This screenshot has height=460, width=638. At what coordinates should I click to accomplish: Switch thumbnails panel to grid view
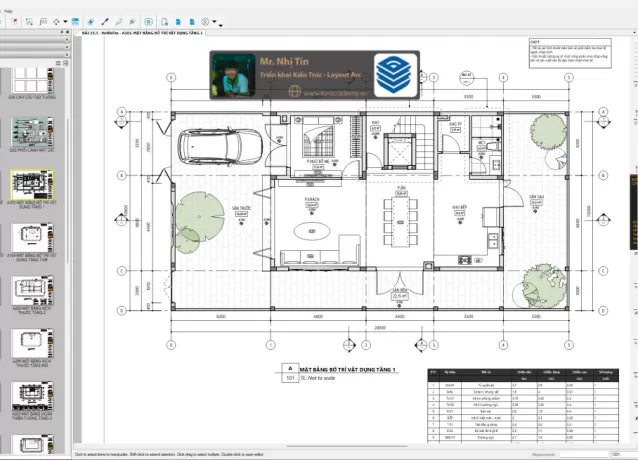66,63
